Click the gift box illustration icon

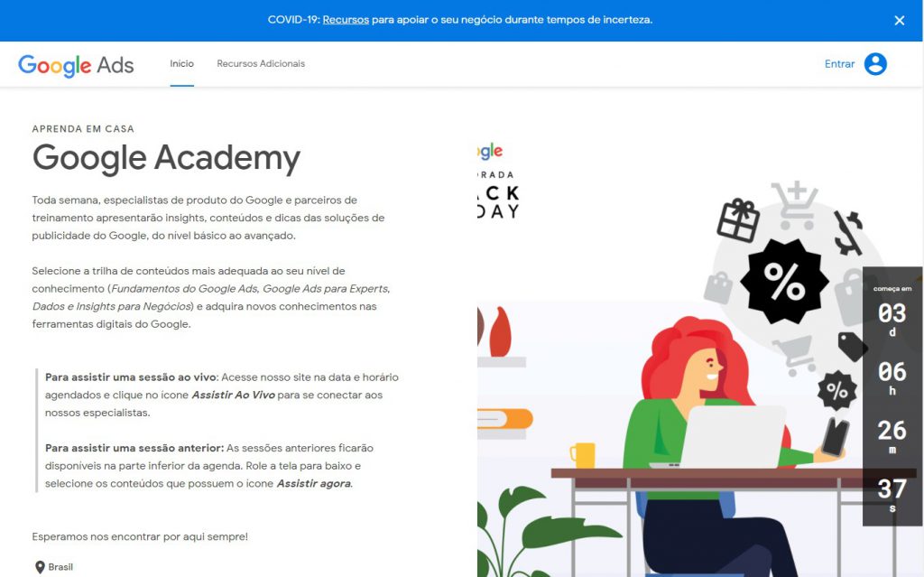click(738, 220)
